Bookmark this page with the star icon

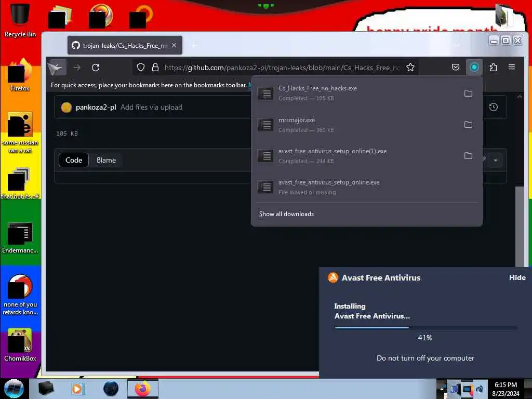(410, 67)
